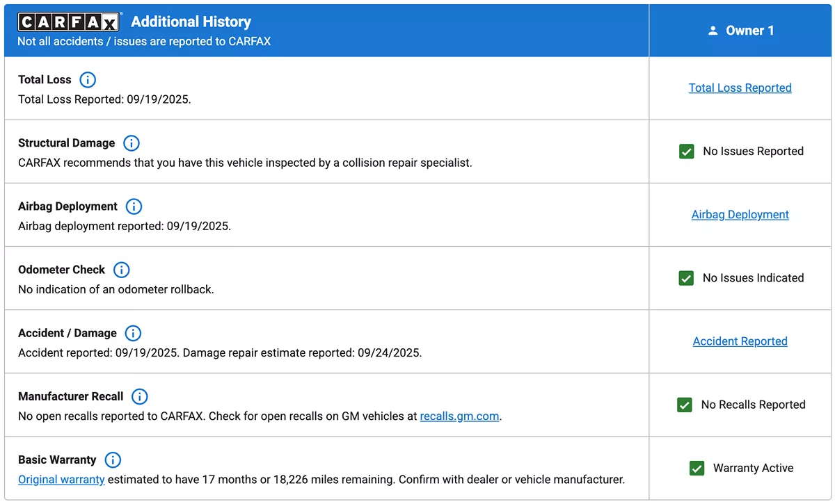Screen dimensions: 835x504
Task: Open Manufacturer Recall info icon
Action: click(x=139, y=396)
